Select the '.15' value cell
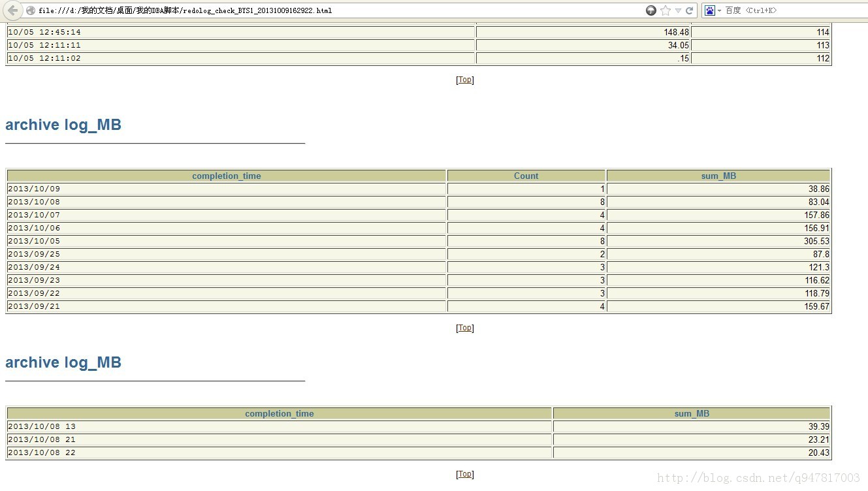The height and width of the screenshot is (491, 868). tap(583, 58)
